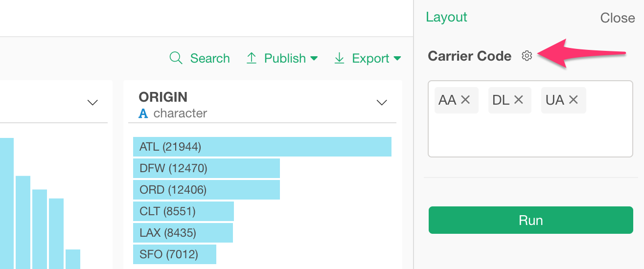The width and height of the screenshot is (644, 269).
Task: Click the Export download arrow icon
Action: (x=339, y=58)
